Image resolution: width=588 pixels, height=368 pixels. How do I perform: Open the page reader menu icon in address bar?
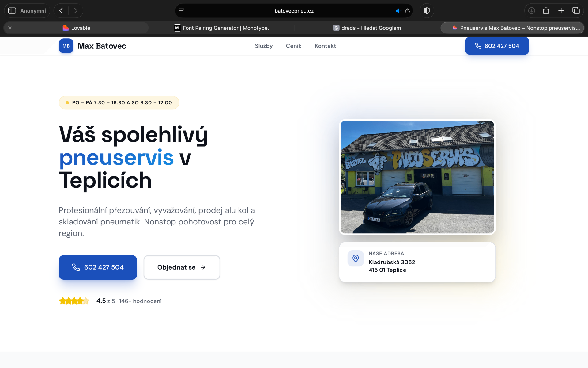pyautogui.click(x=181, y=11)
